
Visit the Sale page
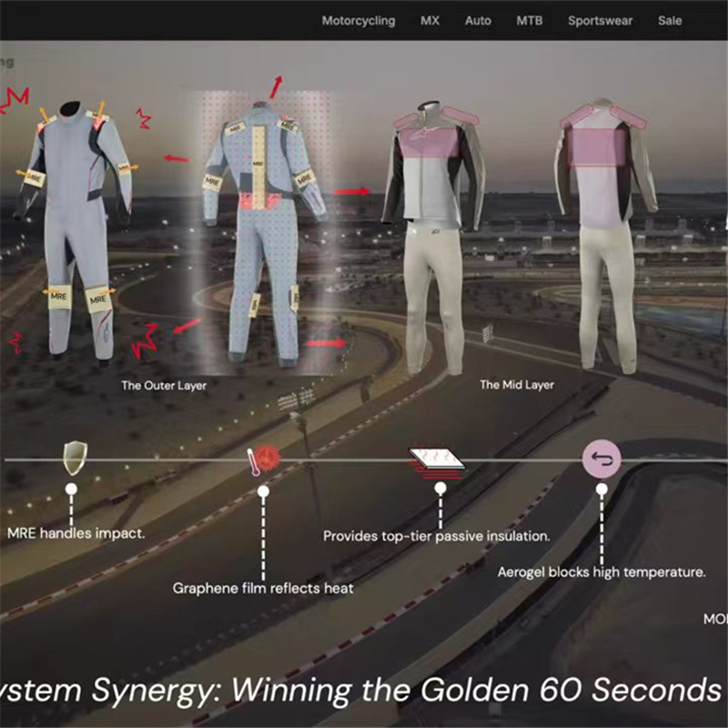tap(670, 21)
